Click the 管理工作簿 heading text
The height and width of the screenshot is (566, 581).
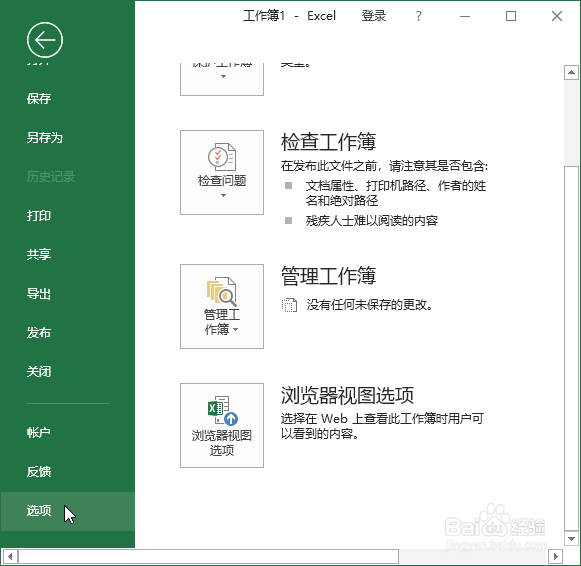328,276
